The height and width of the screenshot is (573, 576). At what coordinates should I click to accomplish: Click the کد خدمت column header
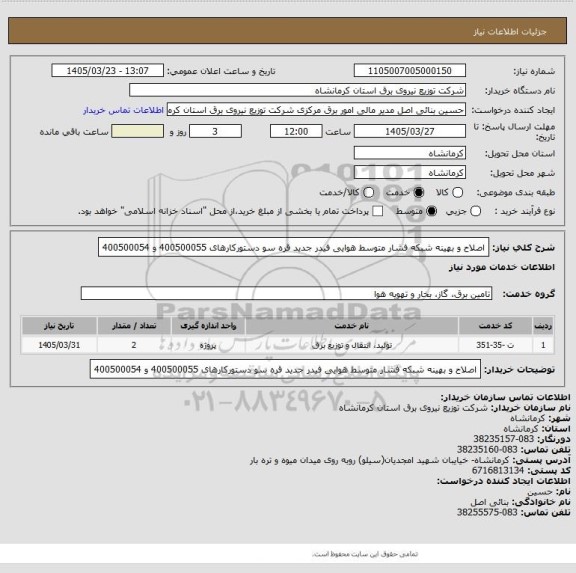[495, 326]
